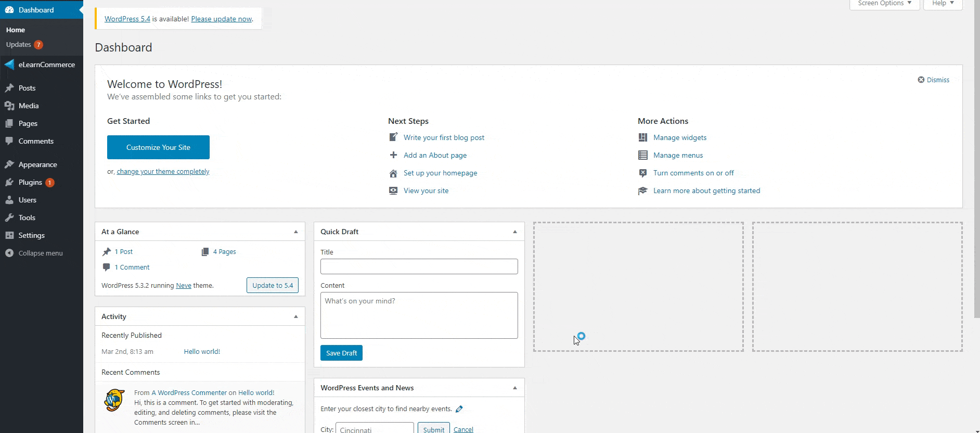Open A WordPress Commenter link
Screen dimensions: 980x433
click(x=189, y=393)
